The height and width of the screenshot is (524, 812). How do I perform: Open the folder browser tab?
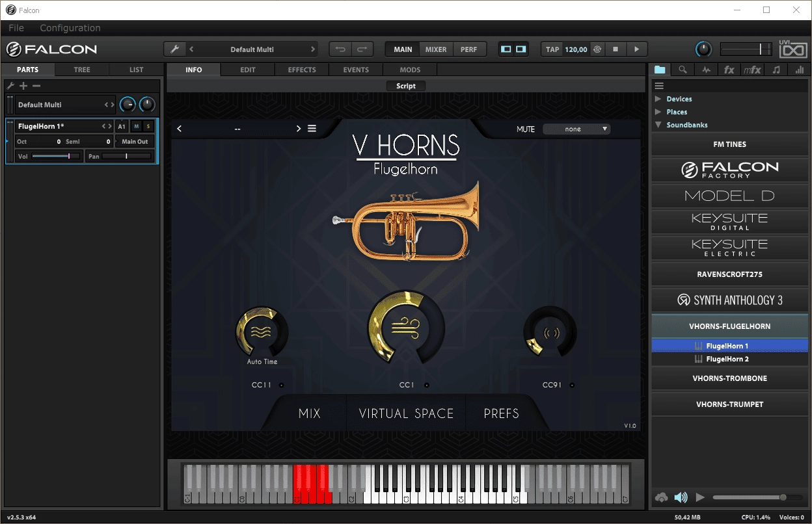(x=660, y=70)
